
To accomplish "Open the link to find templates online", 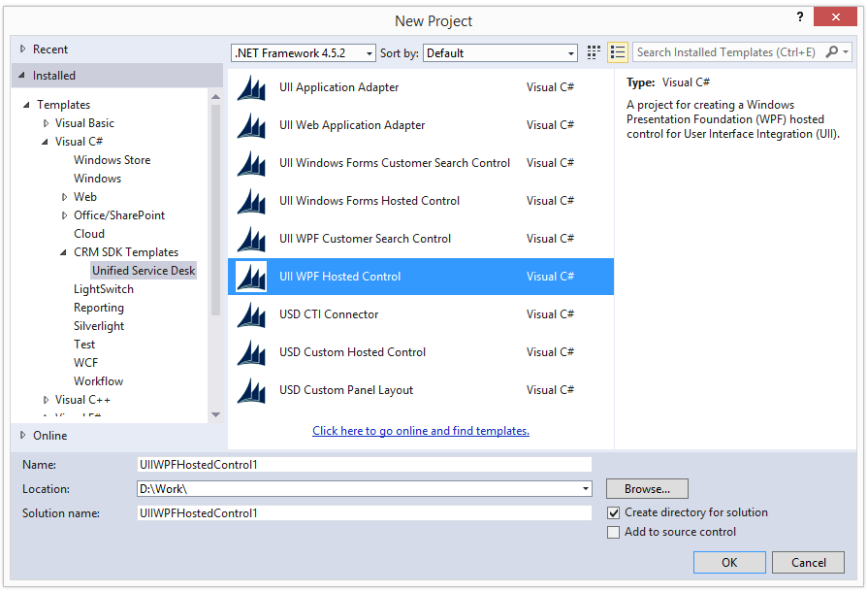I will point(420,430).
